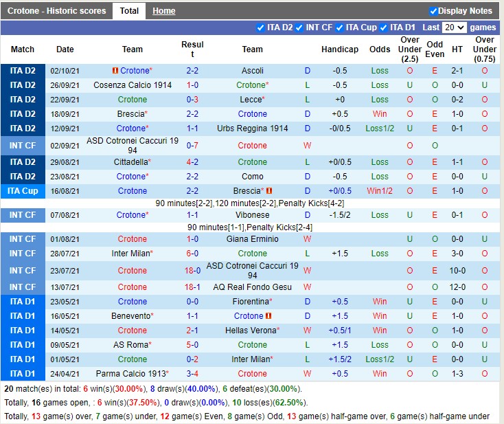Click red card icon beside Crotone in Benevento match
This screenshot has height=424, width=504.
[268, 316]
